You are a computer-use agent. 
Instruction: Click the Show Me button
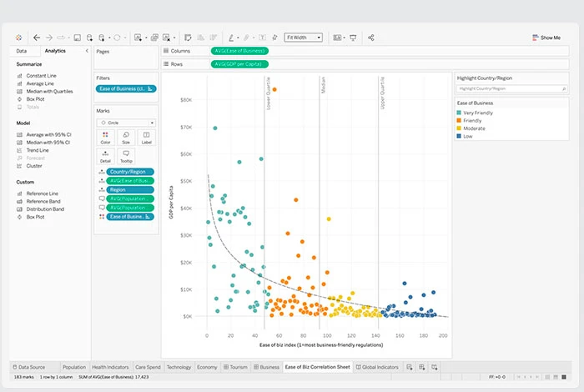[x=546, y=38]
